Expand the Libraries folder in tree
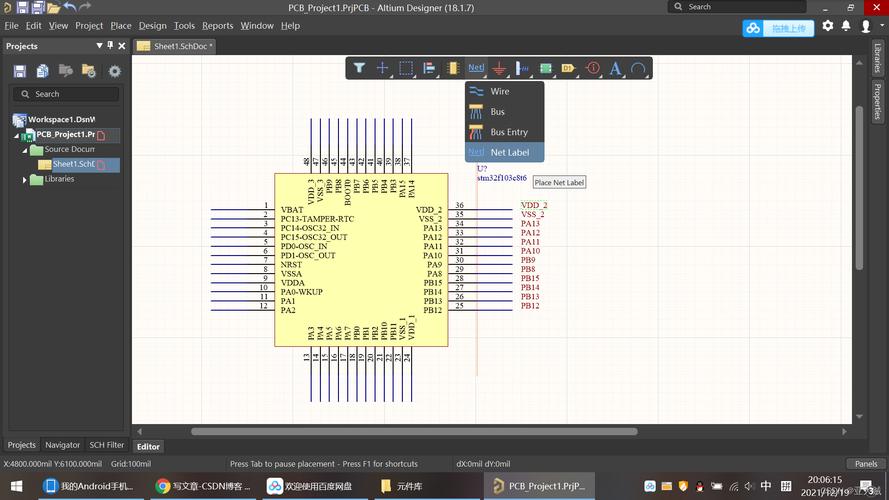Viewport: 889px width, 500px height. coord(25,180)
